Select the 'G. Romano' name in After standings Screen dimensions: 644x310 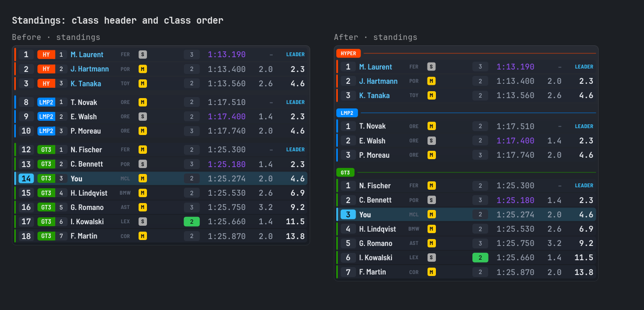(376, 243)
